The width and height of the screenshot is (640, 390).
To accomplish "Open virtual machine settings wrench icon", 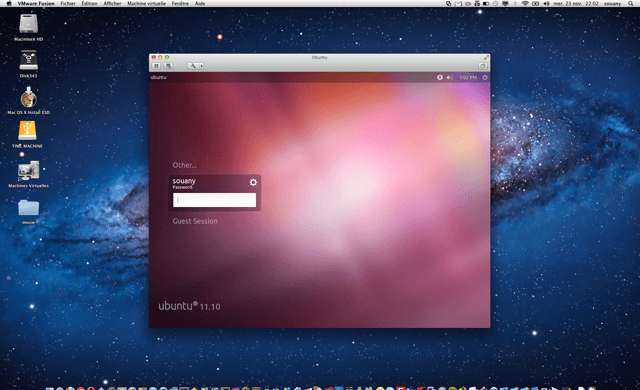I will click(x=193, y=66).
